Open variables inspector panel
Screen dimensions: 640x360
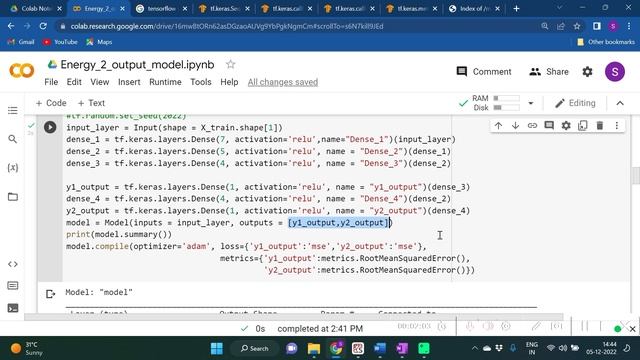click(13, 168)
